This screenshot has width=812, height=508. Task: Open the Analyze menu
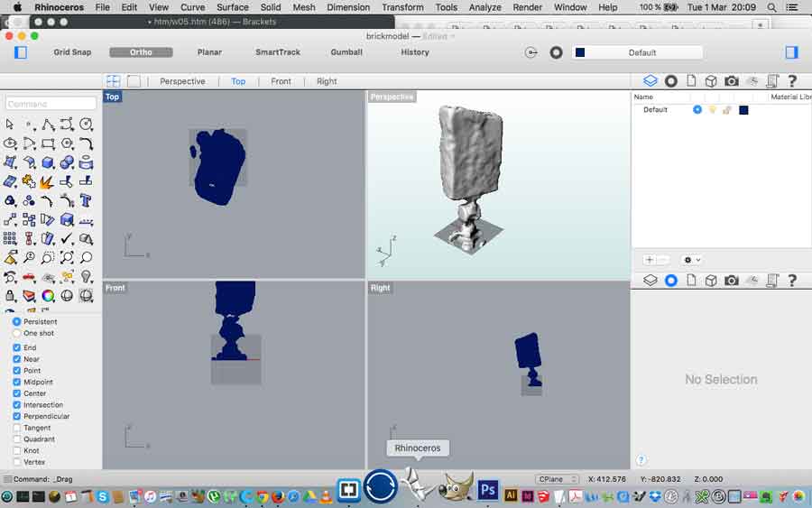pos(485,7)
